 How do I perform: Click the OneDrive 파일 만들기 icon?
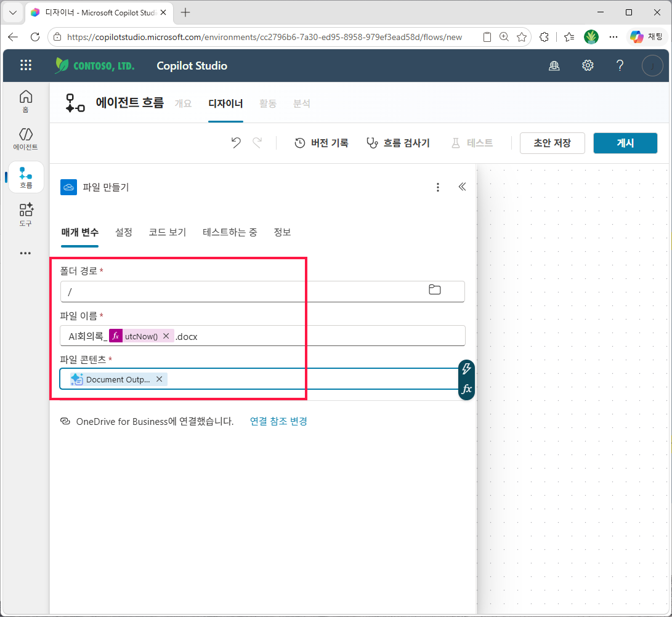pyautogui.click(x=68, y=187)
